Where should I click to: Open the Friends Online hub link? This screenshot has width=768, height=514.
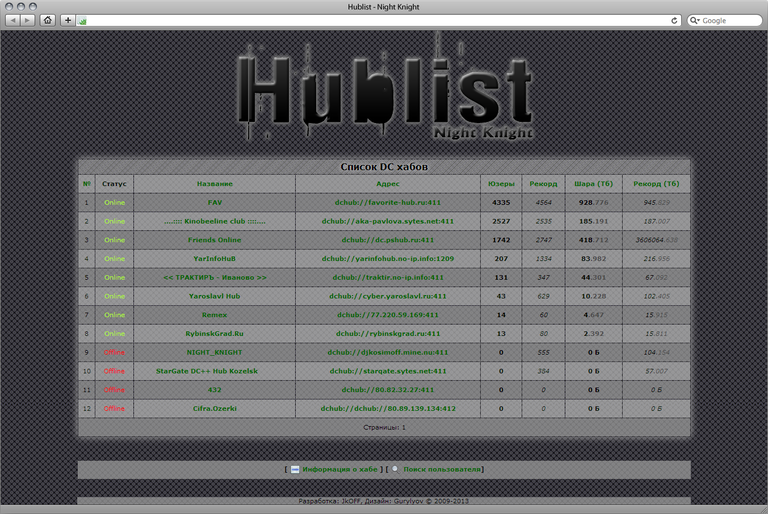(x=215, y=240)
